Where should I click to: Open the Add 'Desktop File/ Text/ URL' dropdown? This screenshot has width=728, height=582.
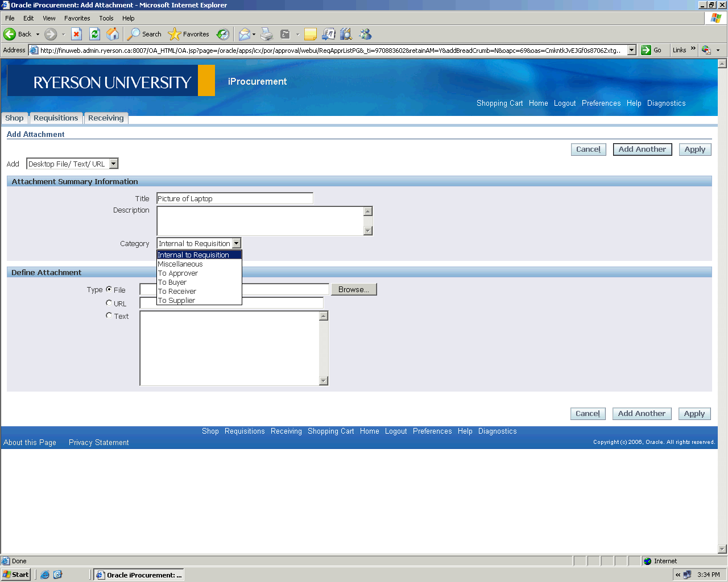click(x=113, y=164)
